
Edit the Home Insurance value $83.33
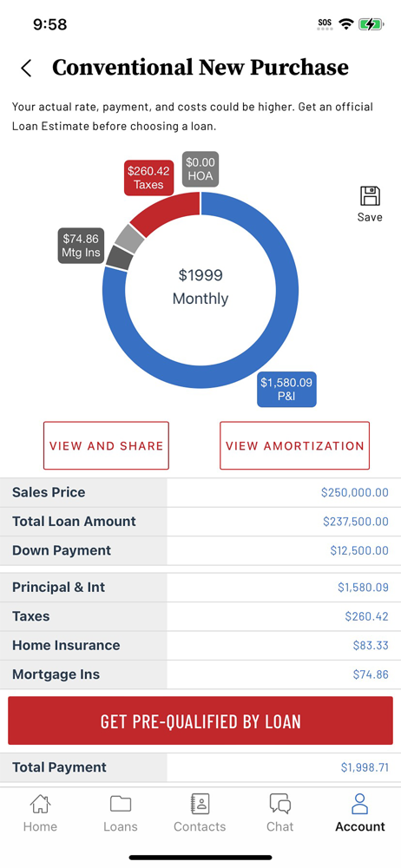click(x=371, y=646)
